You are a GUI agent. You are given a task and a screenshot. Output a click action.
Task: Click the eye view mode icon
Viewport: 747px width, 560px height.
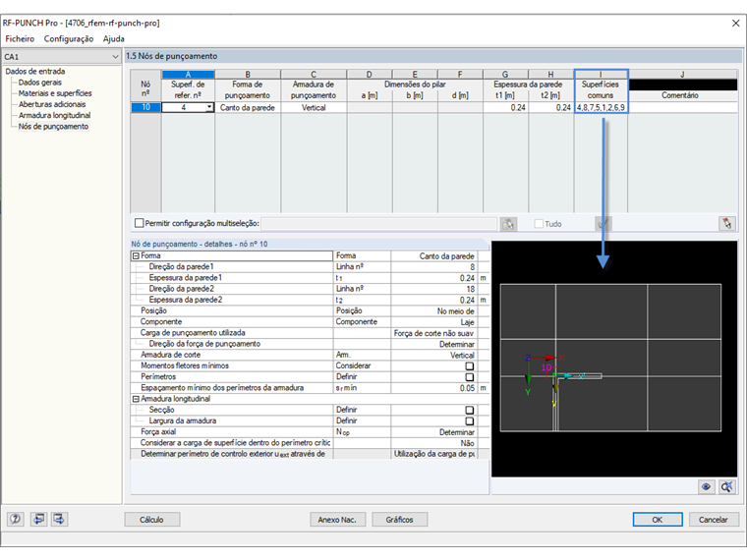[x=706, y=486]
